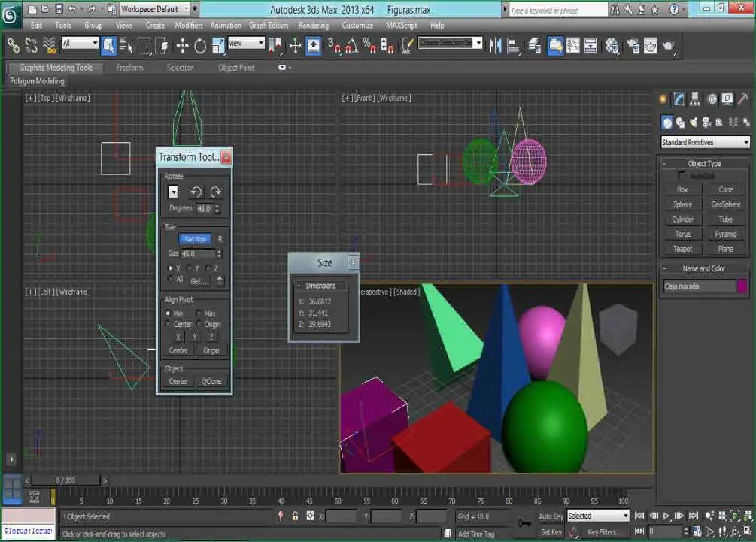
Task: Select Z axis radio in Size group
Action: 208,268
